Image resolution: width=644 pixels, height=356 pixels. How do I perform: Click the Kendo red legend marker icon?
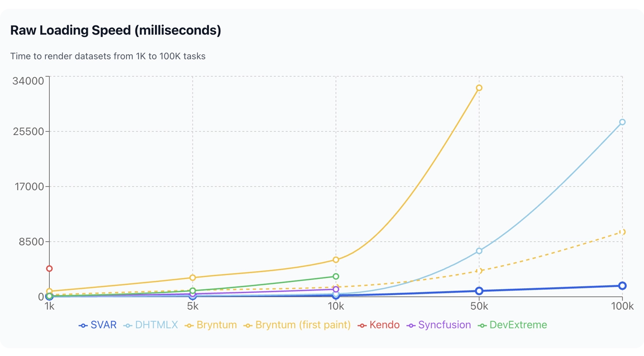click(x=362, y=325)
